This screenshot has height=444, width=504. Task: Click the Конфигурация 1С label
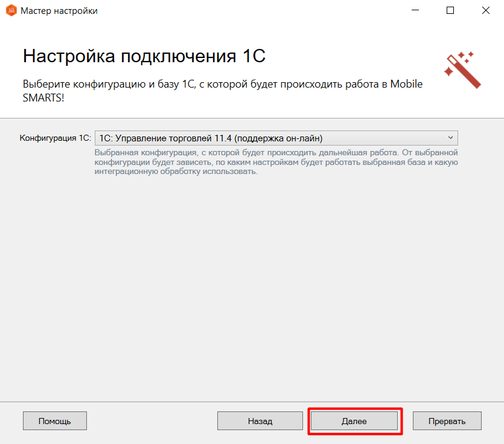(x=56, y=138)
